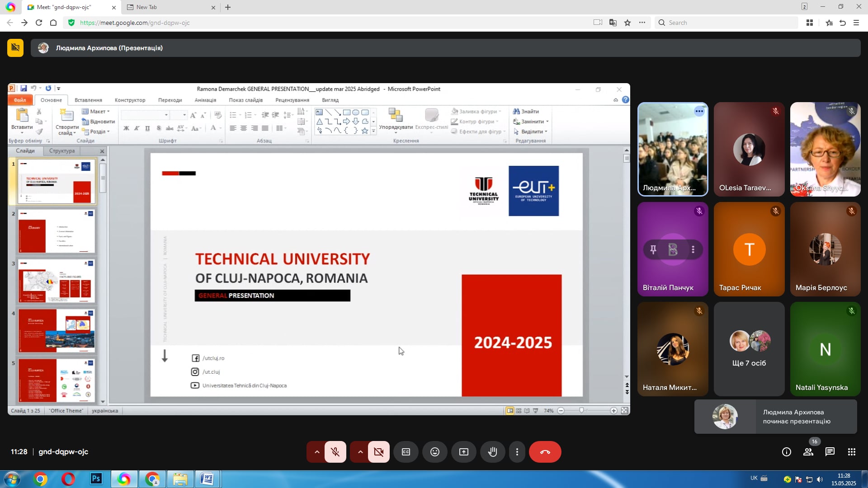Select slide 4 thumbnail
This screenshot has height=488, width=868.
[57, 331]
